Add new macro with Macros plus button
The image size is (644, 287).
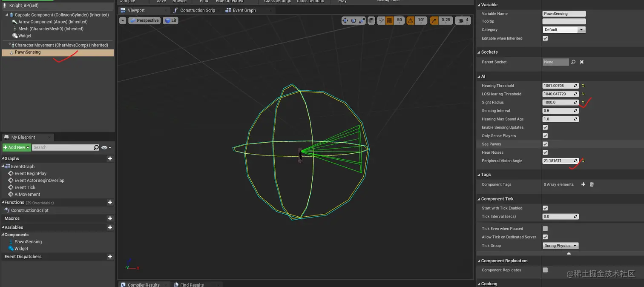coord(110,218)
